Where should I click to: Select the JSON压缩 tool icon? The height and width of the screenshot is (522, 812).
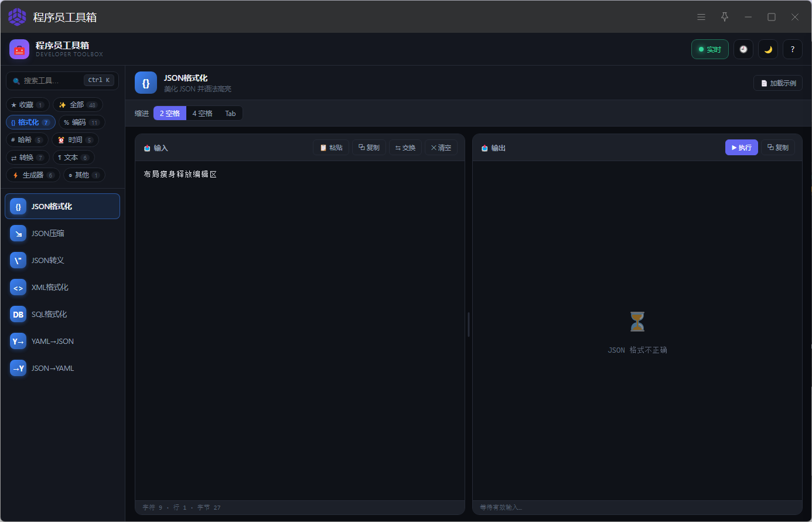[18, 233]
